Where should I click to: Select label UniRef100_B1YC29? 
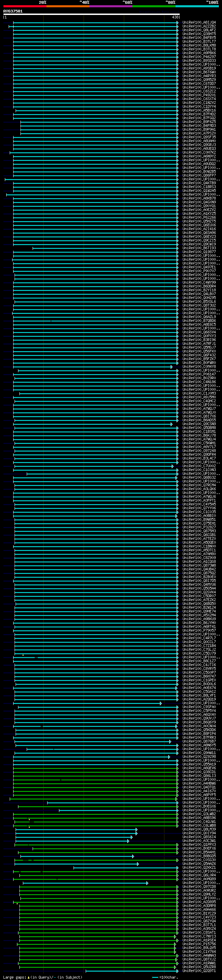pos(199,913)
